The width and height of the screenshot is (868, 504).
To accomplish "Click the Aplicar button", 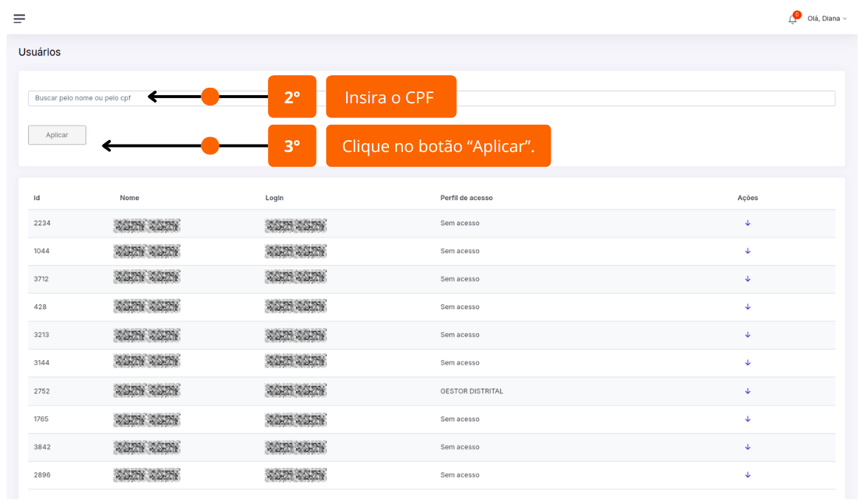I will click(x=57, y=135).
